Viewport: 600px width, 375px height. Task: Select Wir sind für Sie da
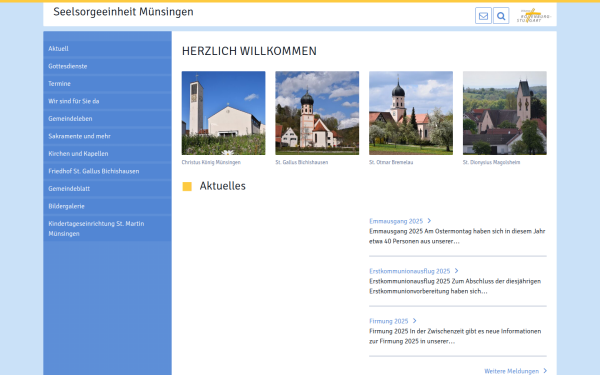[107, 101]
